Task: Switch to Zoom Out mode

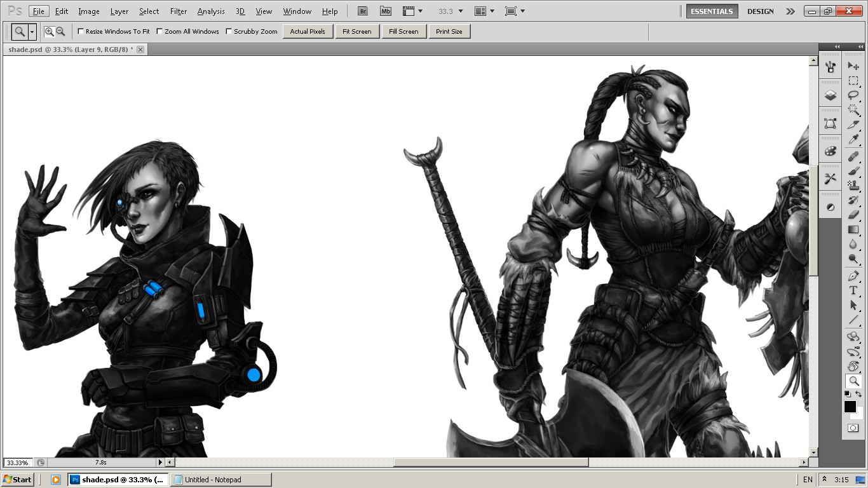Action: 60,31
